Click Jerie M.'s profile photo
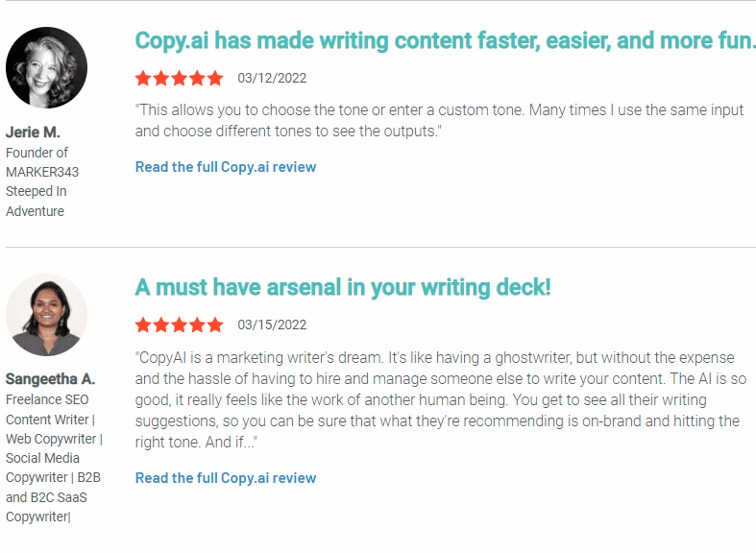The width and height of the screenshot is (756, 553). (x=47, y=67)
